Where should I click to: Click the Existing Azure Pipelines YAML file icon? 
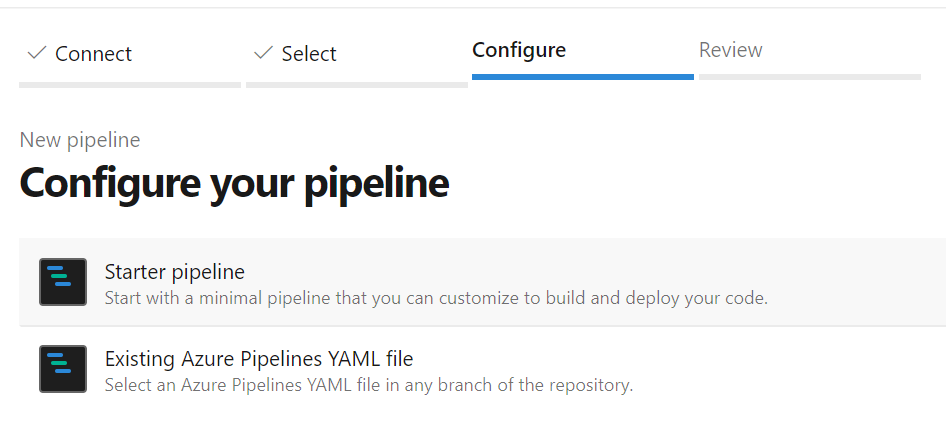click(x=62, y=369)
